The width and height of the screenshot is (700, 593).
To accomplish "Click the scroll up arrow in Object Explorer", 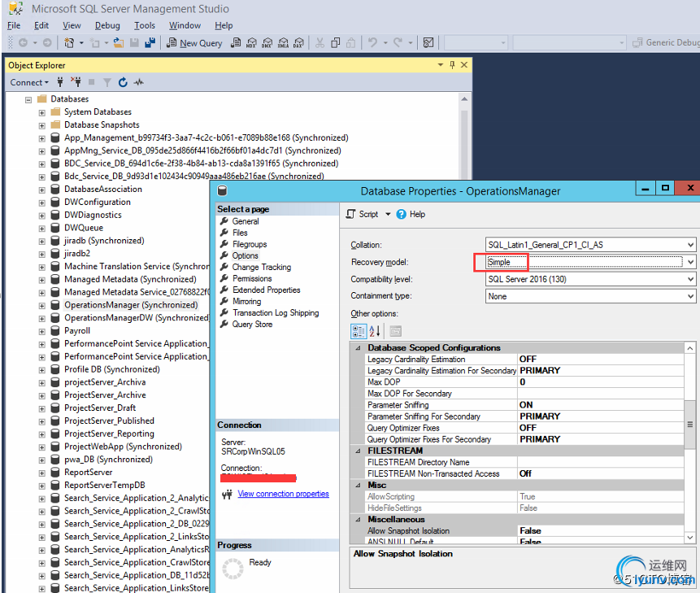I will pyautogui.click(x=464, y=98).
